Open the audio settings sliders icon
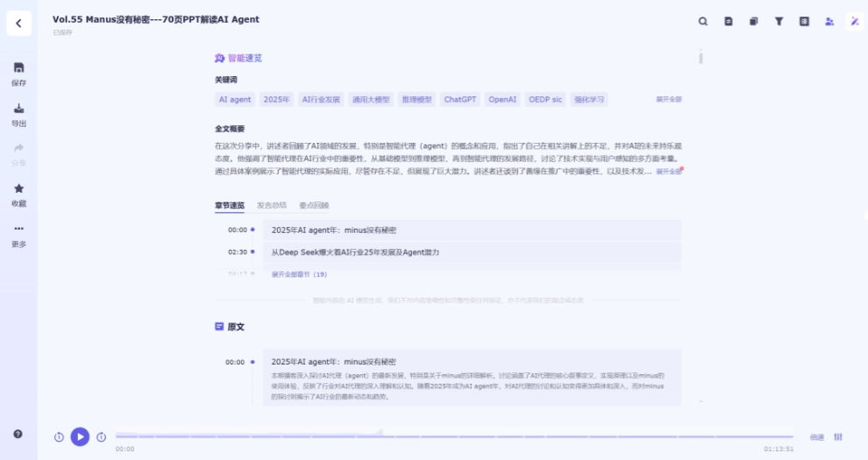This screenshot has height=460, width=868. pos(838,436)
